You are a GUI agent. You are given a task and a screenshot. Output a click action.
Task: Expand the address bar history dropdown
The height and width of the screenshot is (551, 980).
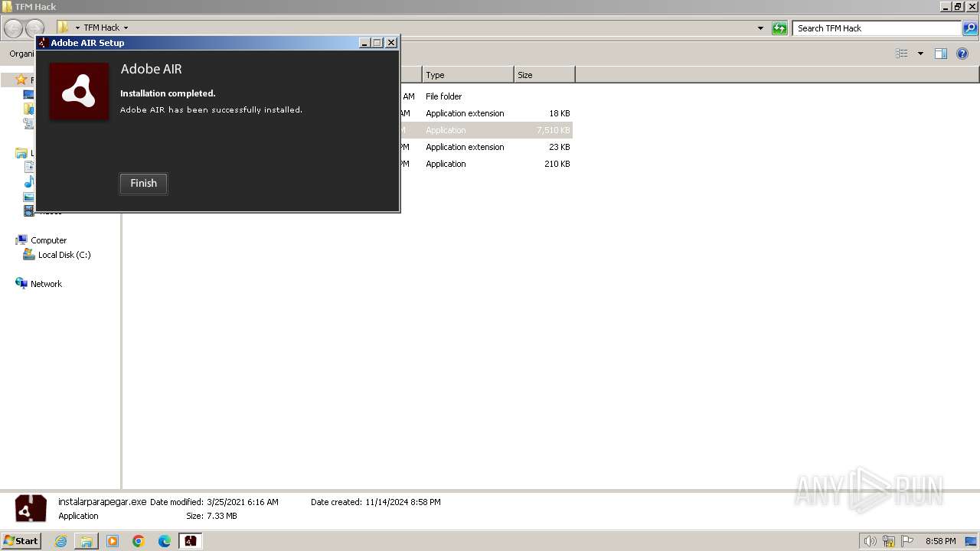click(x=760, y=28)
